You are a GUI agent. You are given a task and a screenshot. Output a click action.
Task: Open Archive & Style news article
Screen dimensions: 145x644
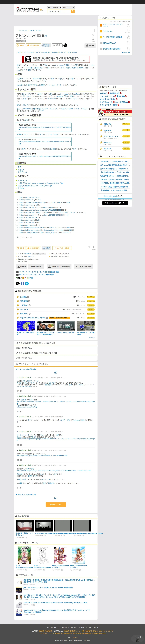(x=55, y=603)
